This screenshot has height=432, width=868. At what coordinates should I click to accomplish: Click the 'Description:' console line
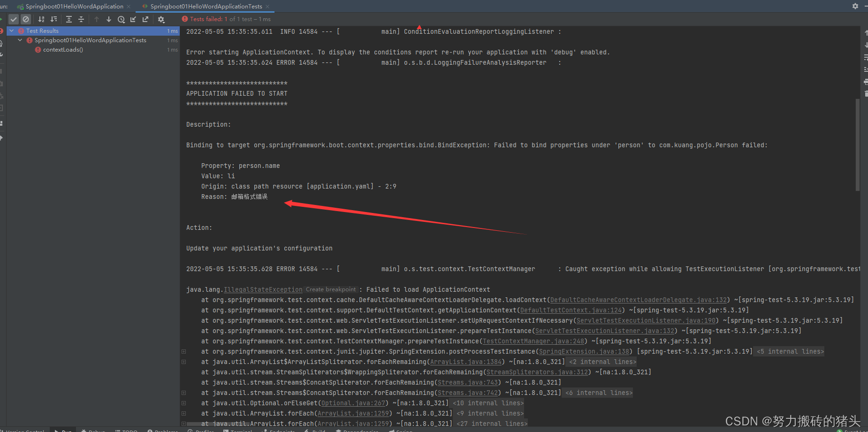[209, 125]
